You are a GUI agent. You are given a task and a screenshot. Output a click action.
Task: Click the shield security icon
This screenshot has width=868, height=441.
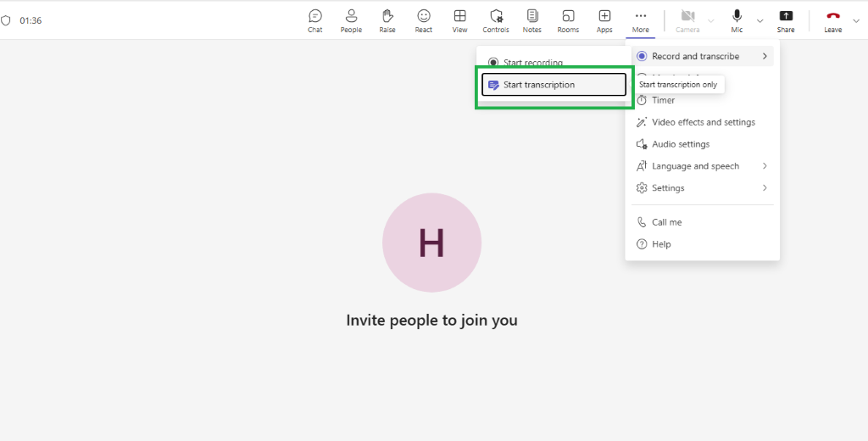pyautogui.click(x=6, y=21)
